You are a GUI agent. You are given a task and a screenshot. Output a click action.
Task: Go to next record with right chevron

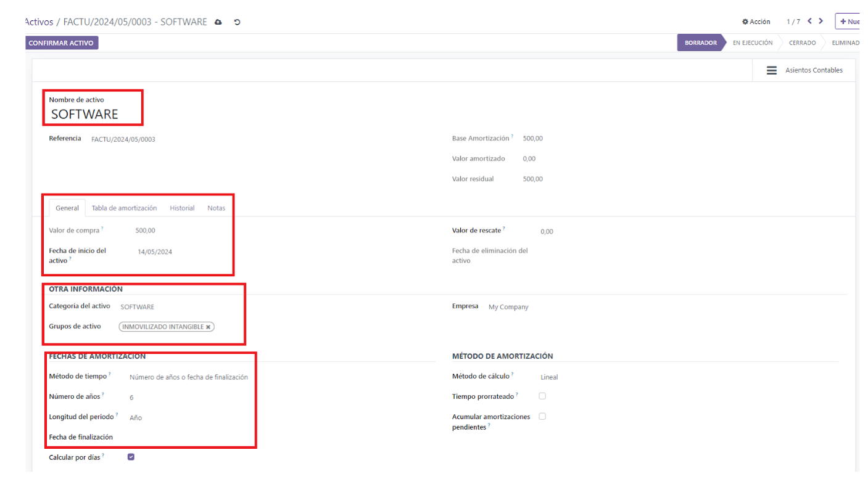(x=820, y=21)
